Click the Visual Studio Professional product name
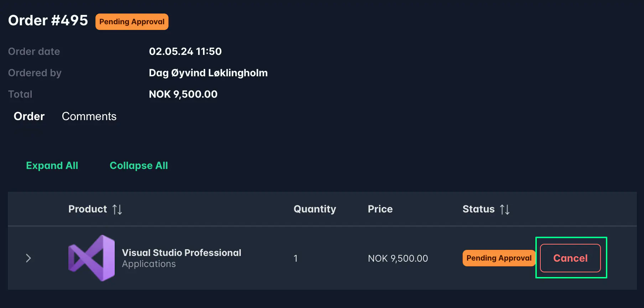The width and height of the screenshot is (644, 308). pyautogui.click(x=182, y=252)
